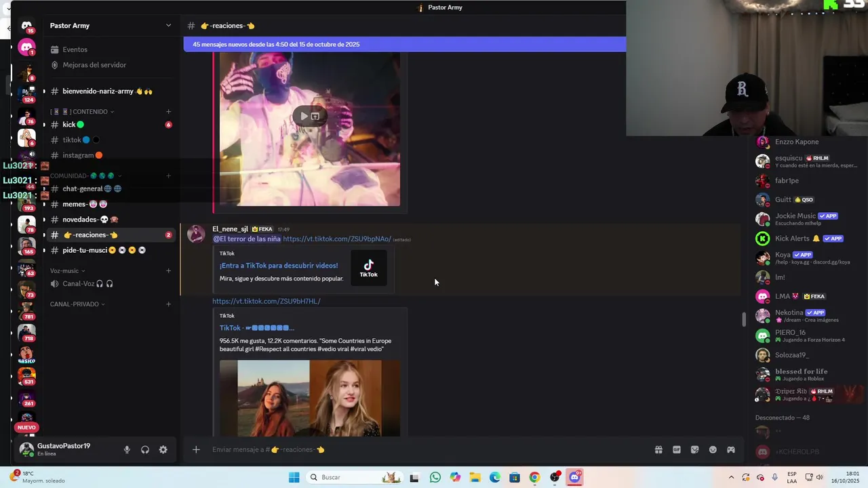Open link vt.tiktok.com/ZSU9bH7HL/

[x=267, y=301]
